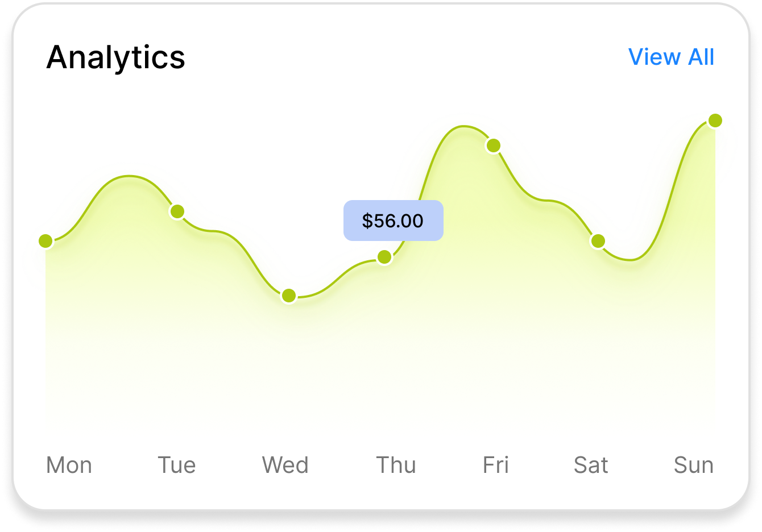Screen dimensions: 762x532
Task: Select the Thursday data point below tooltip
Action: [x=384, y=257]
